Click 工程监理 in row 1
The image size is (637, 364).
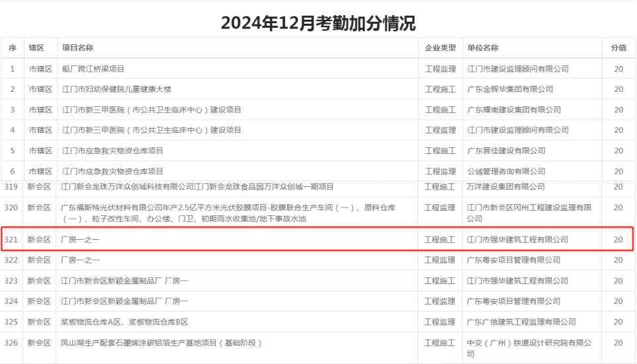coord(441,69)
